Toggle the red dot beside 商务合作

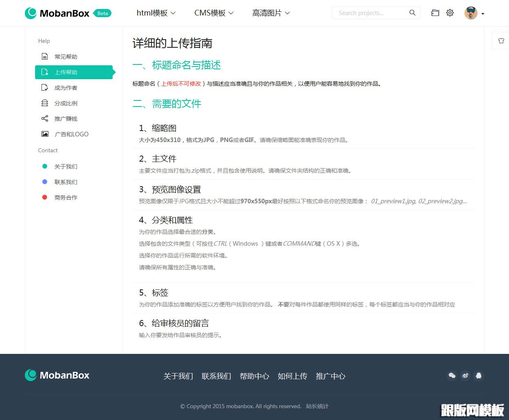[44, 197]
